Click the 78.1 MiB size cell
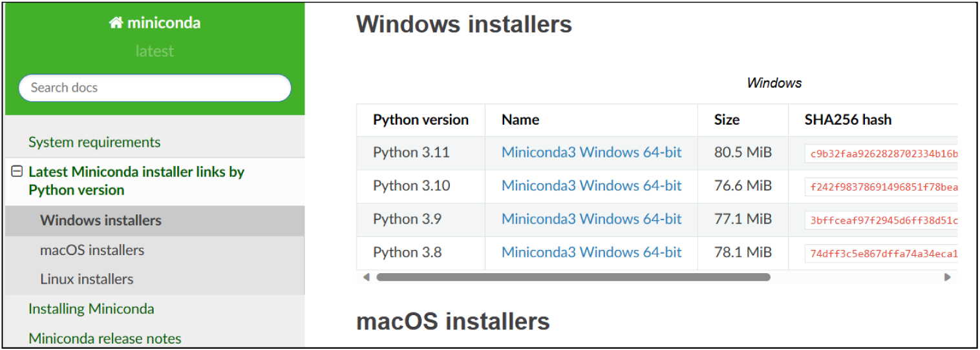 point(743,252)
